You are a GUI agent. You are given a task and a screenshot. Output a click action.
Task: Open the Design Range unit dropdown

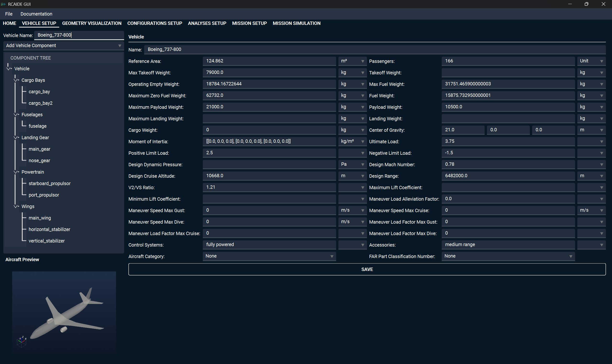[x=591, y=176]
